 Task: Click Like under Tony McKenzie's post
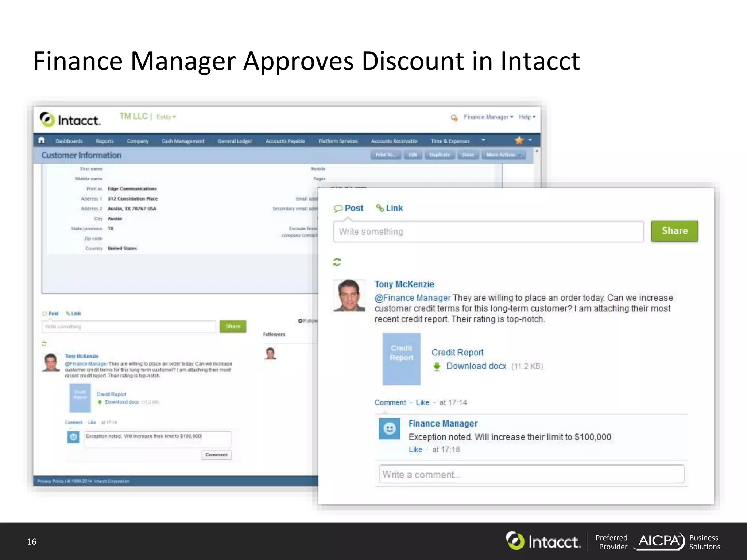coord(422,402)
